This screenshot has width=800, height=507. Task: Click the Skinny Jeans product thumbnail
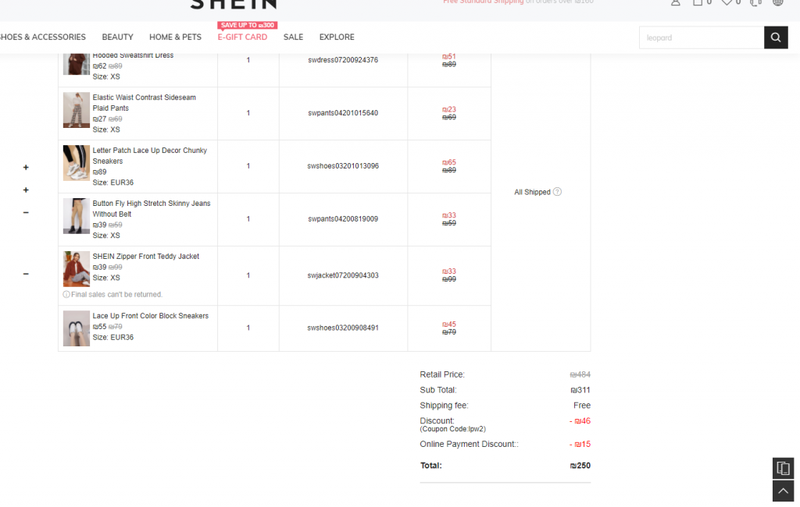click(76, 216)
